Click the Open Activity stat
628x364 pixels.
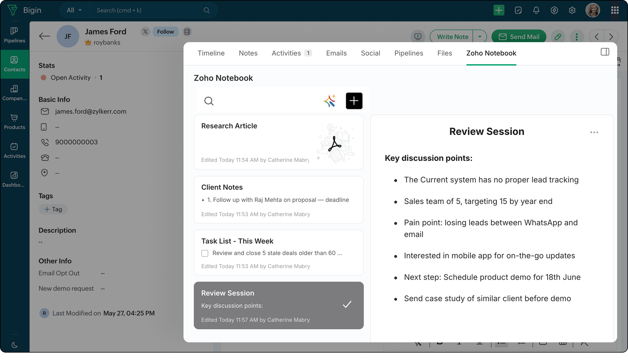(72, 78)
